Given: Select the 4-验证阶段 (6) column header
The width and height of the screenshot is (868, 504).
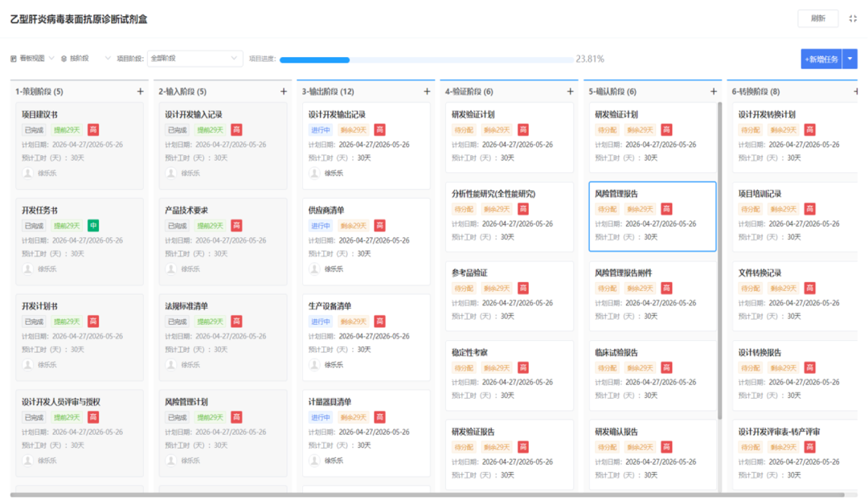Looking at the screenshot, I should pyautogui.click(x=469, y=92).
